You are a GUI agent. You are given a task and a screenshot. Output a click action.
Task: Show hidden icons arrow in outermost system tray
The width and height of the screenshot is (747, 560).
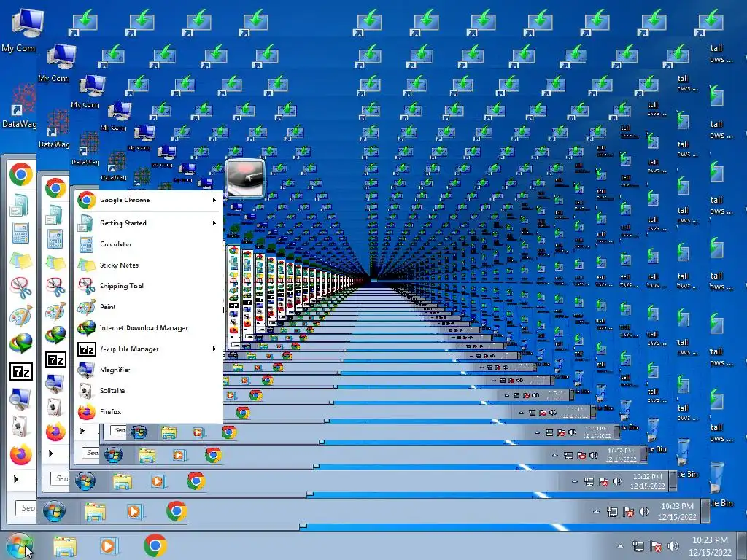[x=620, y=547]
